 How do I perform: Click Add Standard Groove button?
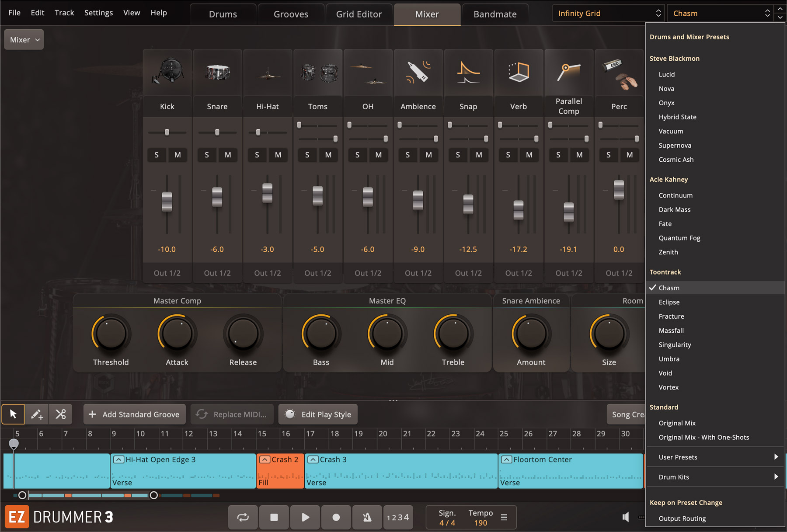135,414
